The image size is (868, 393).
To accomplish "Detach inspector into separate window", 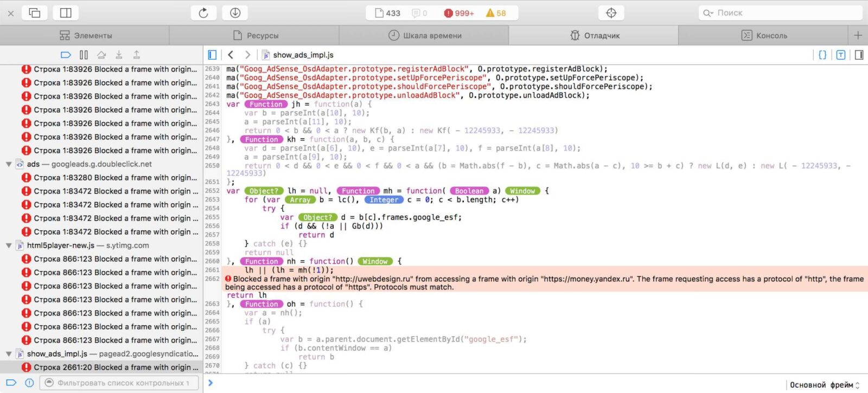I will 34,13.
